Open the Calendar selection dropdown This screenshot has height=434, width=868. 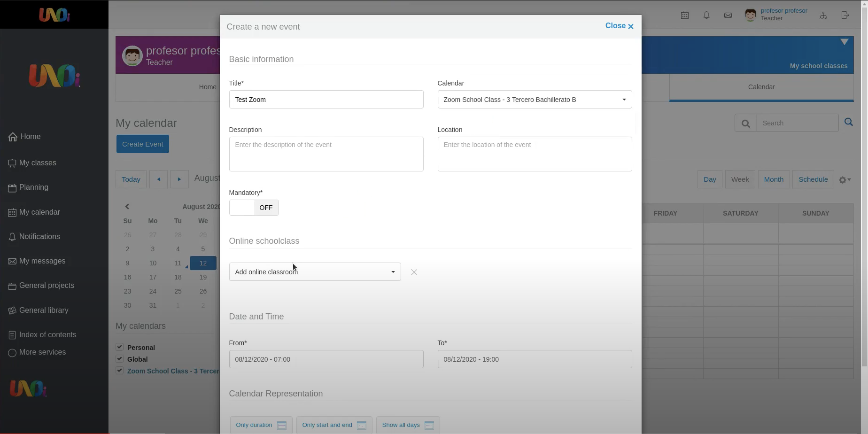click(x=535, y=100)
